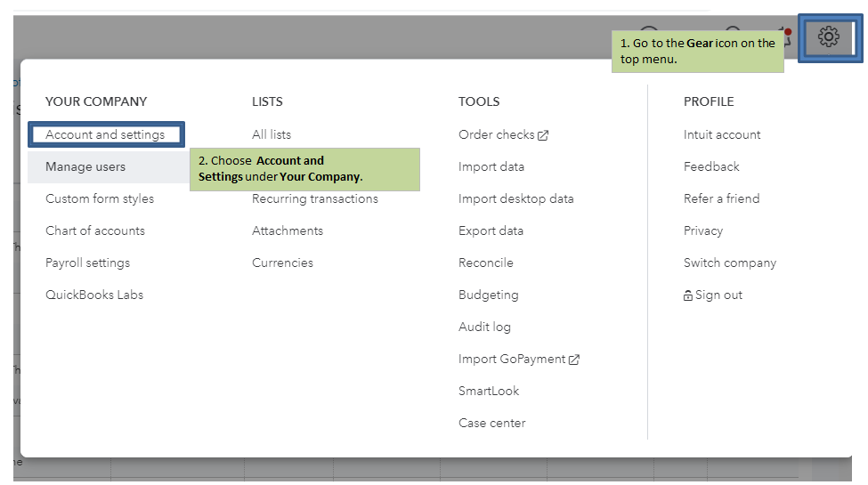Image resolution: width=868 pixels, height=485 pixels.
Task: Click Sign out with lock icon
Action: pyautogui.click(x=713, y=295)
